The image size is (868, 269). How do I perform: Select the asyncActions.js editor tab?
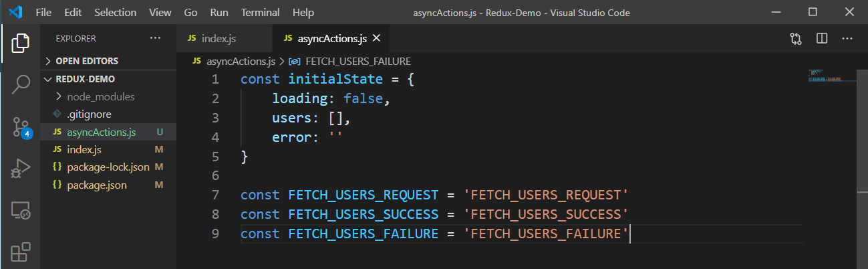(331, 38)
